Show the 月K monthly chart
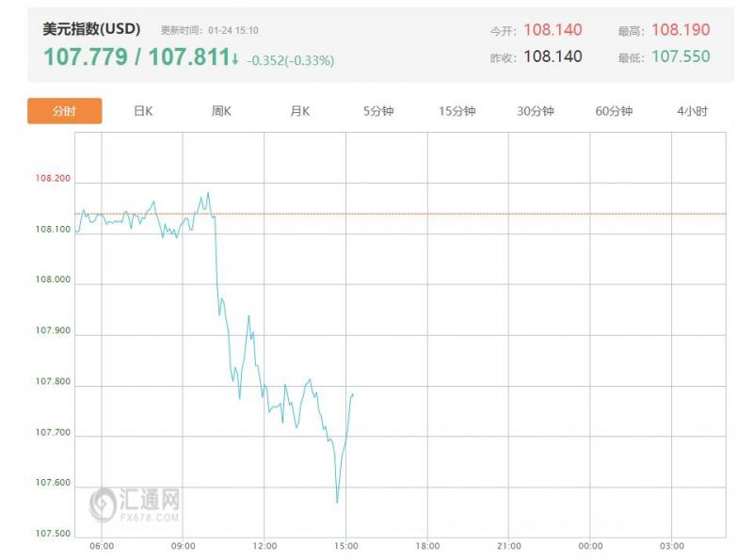Image resolution: width=753 pixels, height=560 pixels. pyautogui.click(x=299, y=111)
